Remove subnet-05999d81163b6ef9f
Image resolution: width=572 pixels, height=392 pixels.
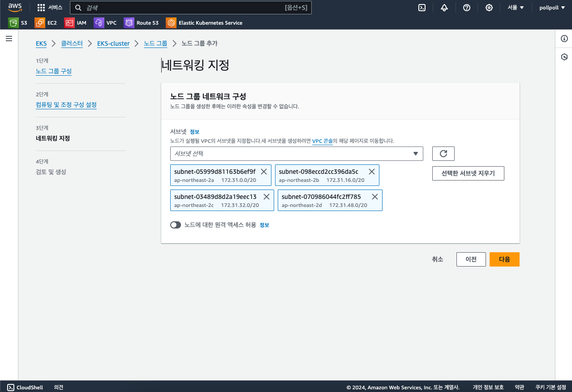coord(264,172)
